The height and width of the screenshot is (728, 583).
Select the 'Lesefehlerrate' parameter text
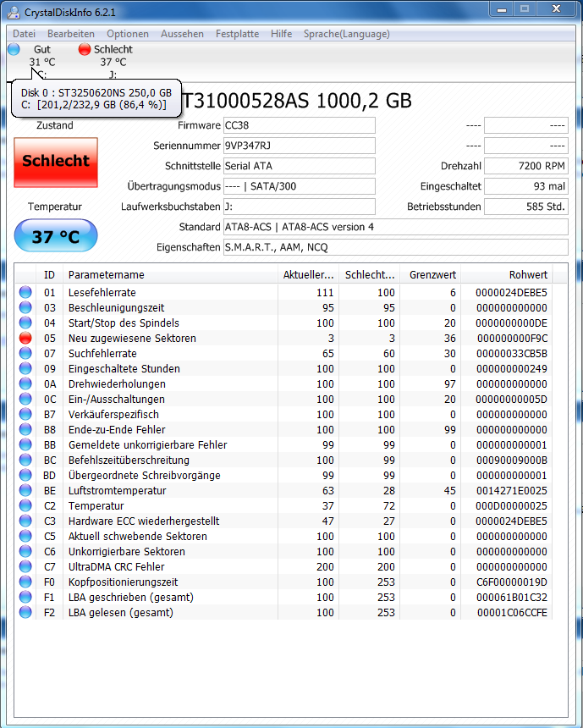pyautogui.click(x=102, y=293)
